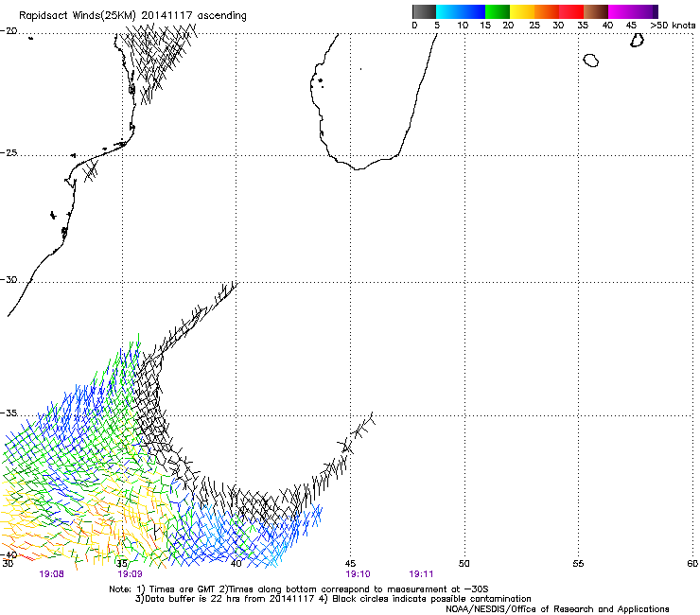Click the green 15-20 knots color band

pyautogui.click(x=498, y=11)
